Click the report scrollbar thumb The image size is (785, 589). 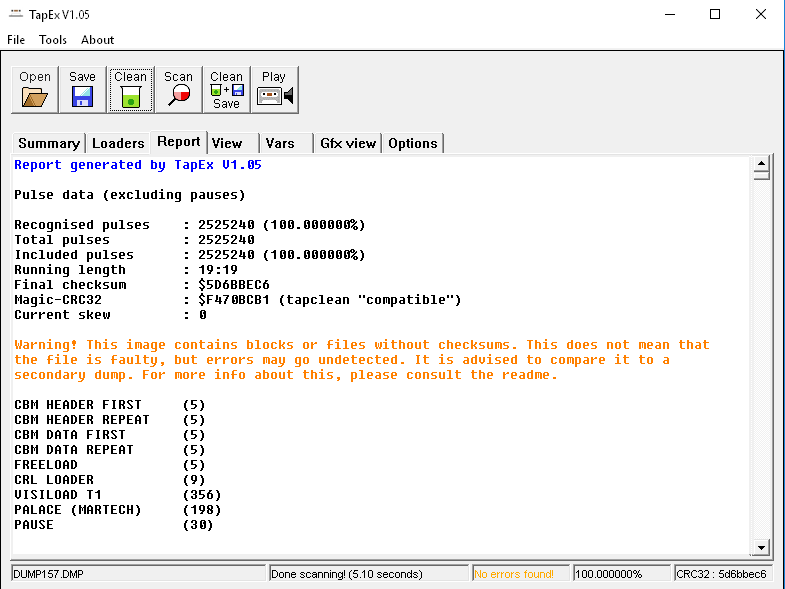coord(761,175)
